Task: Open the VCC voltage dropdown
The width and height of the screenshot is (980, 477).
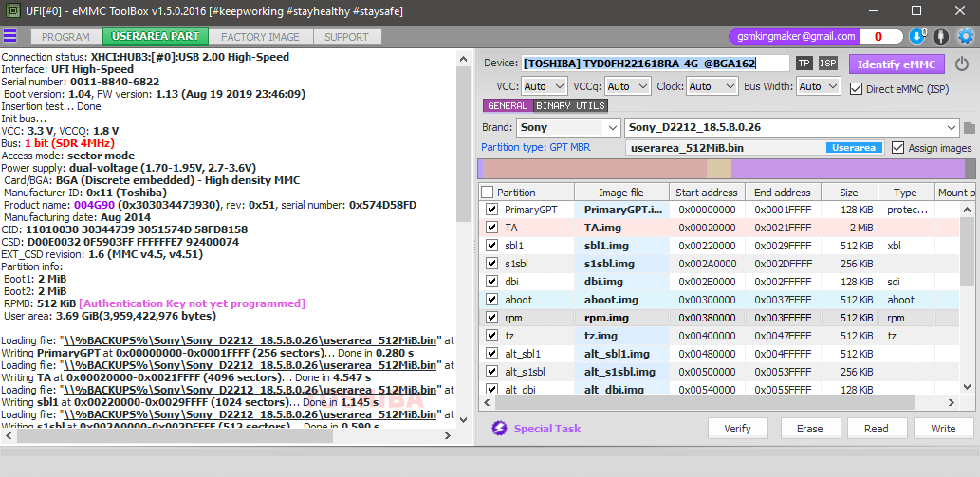Action: click(x=543, y=86)
